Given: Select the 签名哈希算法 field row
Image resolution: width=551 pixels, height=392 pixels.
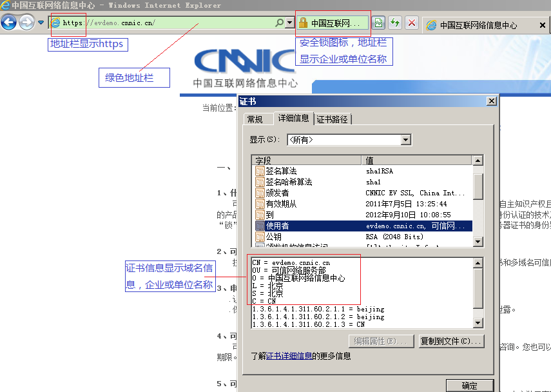Looking at the screenshot, I should point(362,182).
